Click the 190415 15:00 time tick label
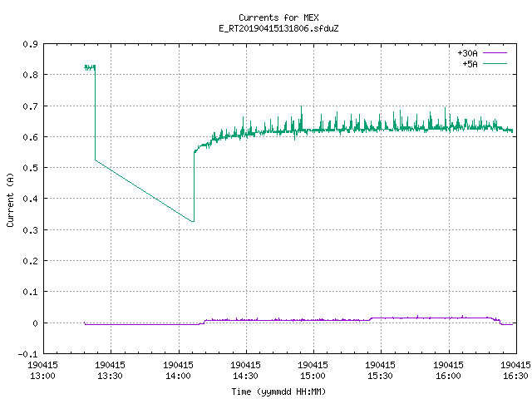The width and height of the screenshot is (532, 399). click(x=313, y=371)
